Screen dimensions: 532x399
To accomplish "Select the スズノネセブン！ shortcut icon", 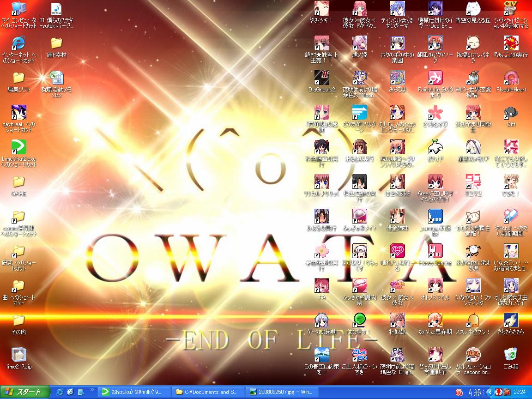I will coord(473,320).
